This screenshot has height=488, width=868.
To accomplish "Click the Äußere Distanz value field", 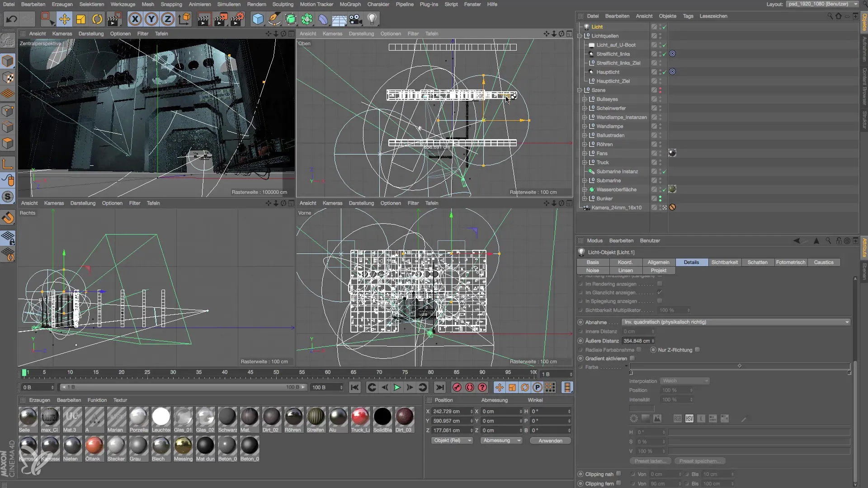I will (638, 341).
